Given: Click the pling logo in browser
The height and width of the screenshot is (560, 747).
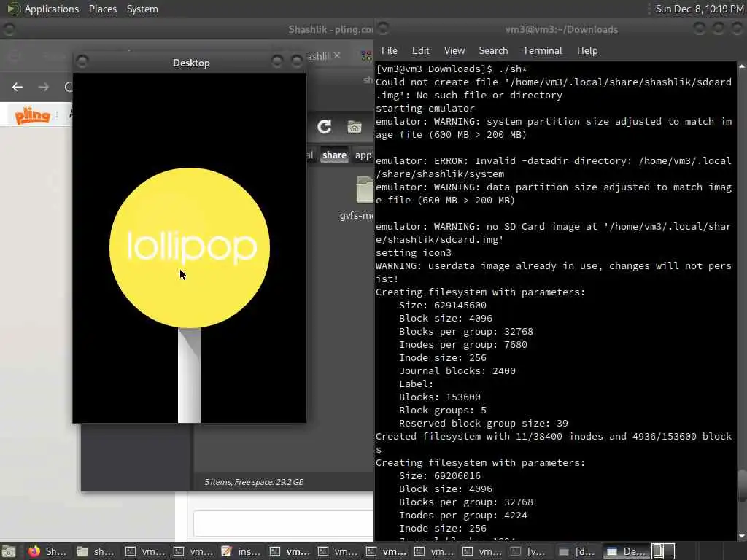Looking at the screenshot, I should pos(32,115).
